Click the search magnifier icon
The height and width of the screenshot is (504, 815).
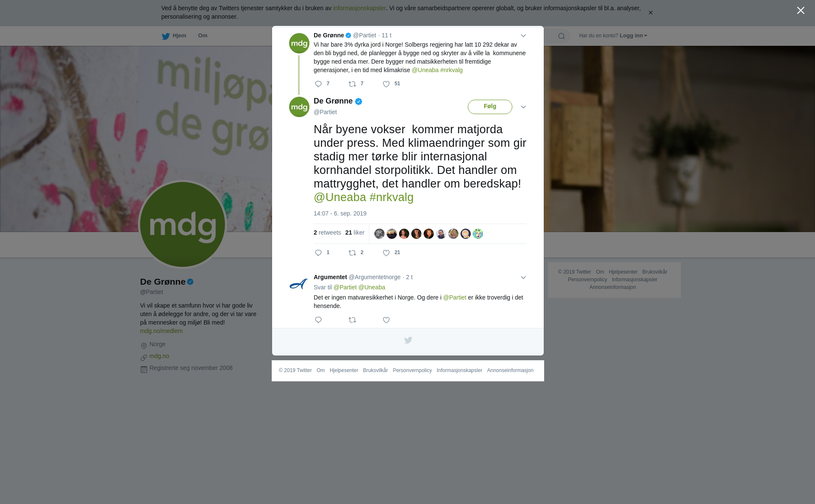(562, 36)
